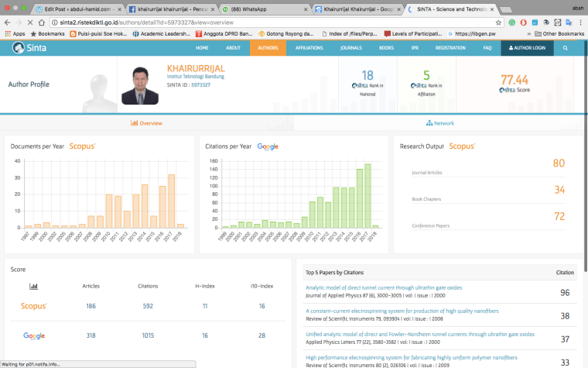Screen dimensions: 588x368
Task: Switch to the Network tab
Action: [x=439, y=122]
